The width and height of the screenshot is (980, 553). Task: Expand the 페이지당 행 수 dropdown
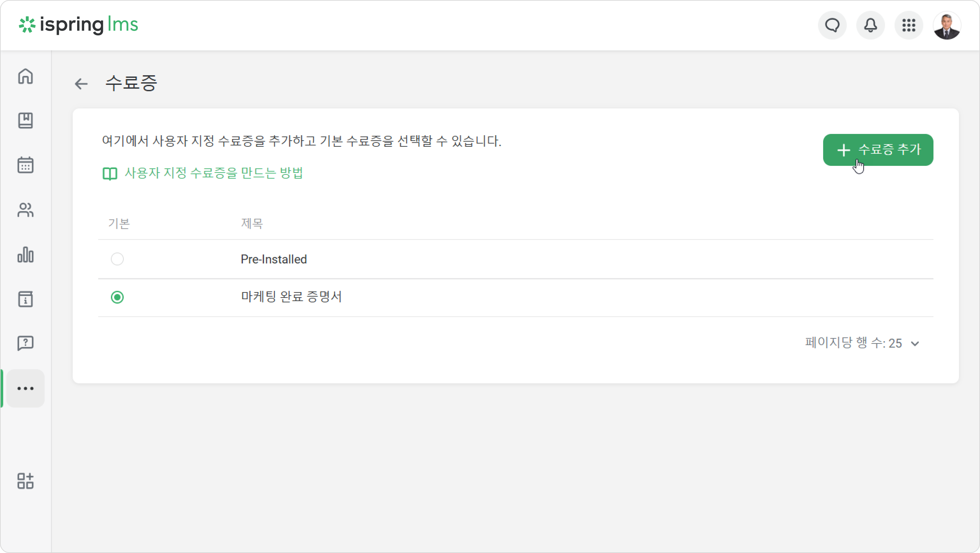tap(862, 343)
